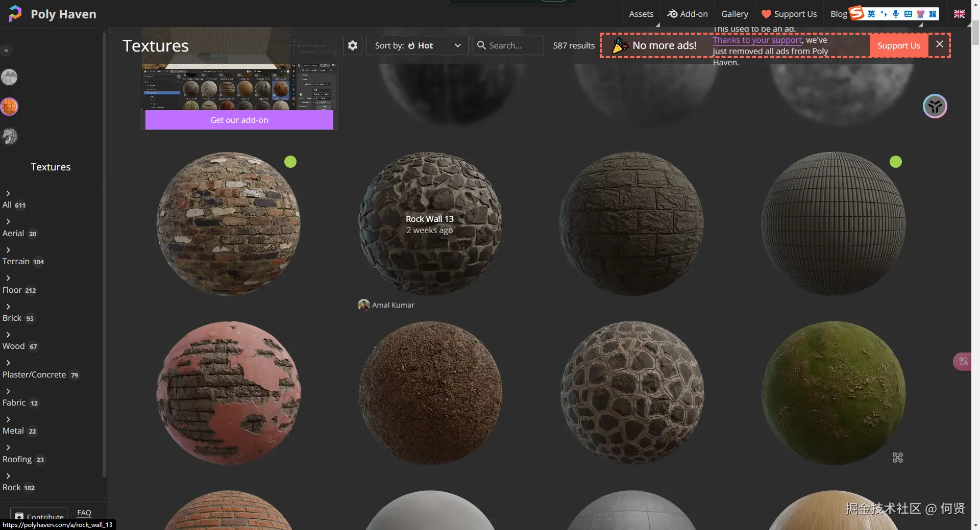Switch input language via the UK flag icon
Screen dimensions: 980x530
(x=960, y=14)
